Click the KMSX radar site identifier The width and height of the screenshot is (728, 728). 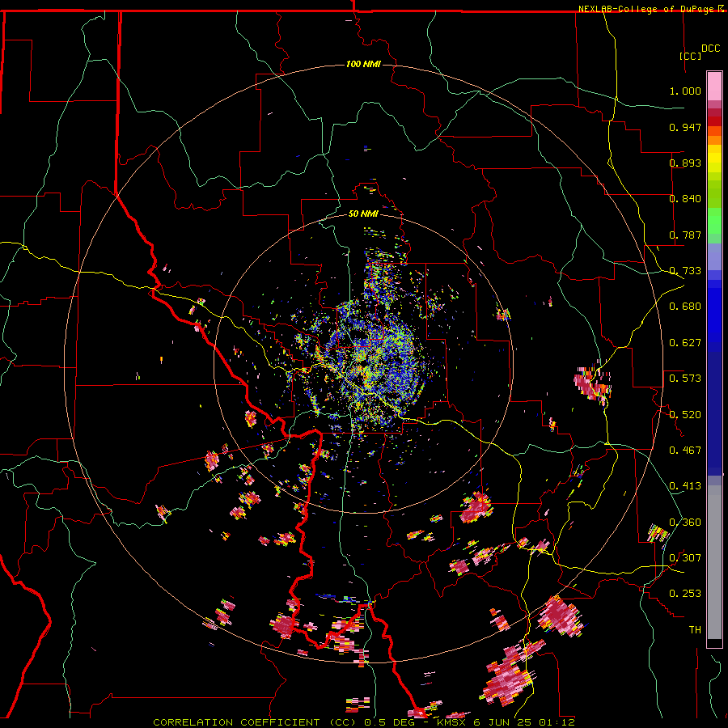click(x=453, y=722)
